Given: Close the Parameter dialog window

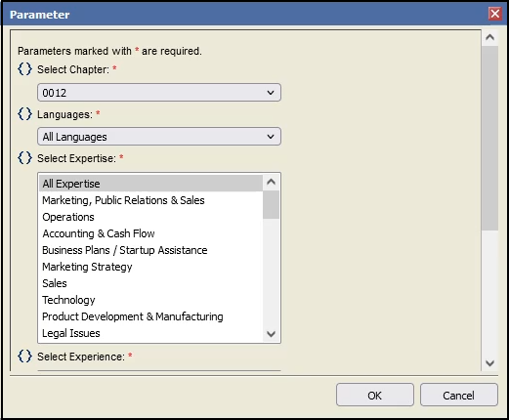Looking at the screenshot, I should [495, 14].
